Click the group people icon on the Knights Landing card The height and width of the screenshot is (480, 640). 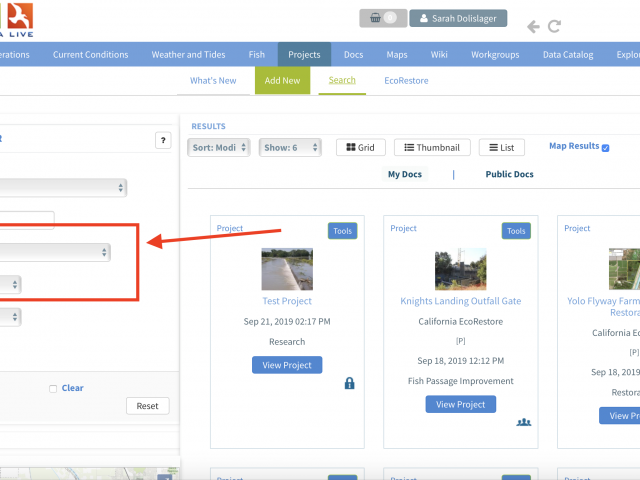click(524, 422)
